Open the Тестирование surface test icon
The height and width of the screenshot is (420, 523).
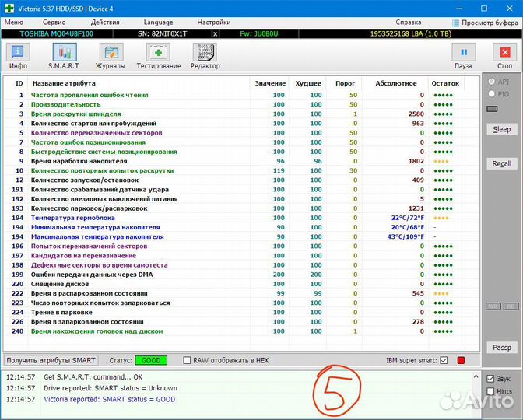pos(159,53)
